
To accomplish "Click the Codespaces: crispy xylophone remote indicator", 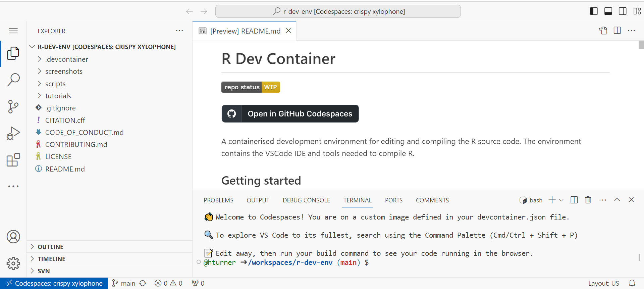I will pos(54,283).
